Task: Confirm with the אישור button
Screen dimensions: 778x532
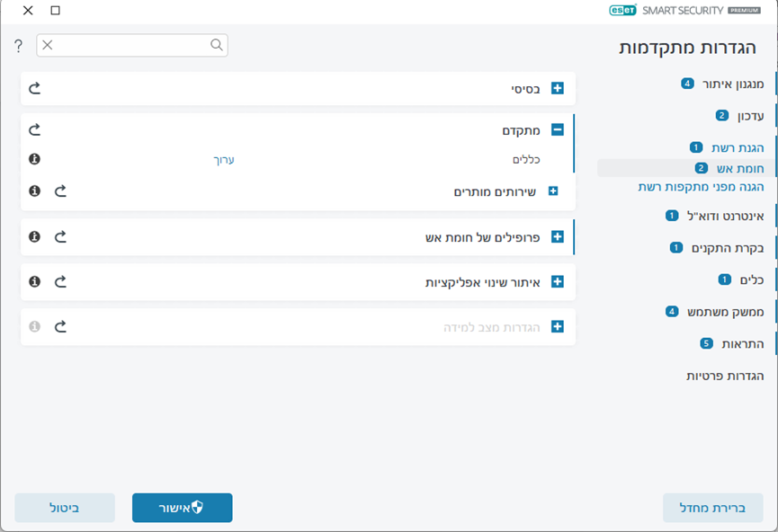Action: [182, 507]
